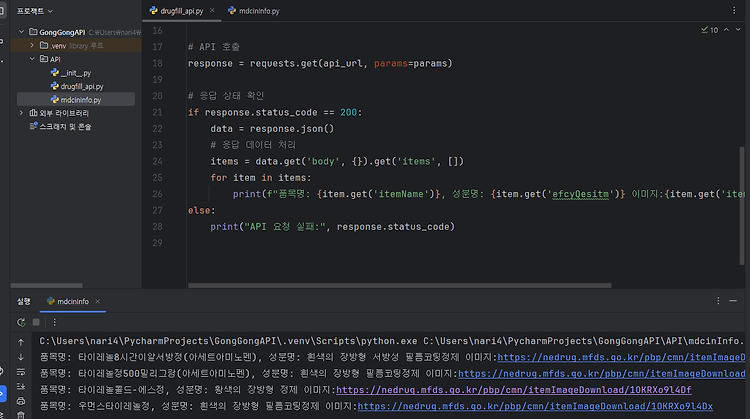Collapse the API folder
Viewport: 750px width, 419px height.
tap(32, 58)
